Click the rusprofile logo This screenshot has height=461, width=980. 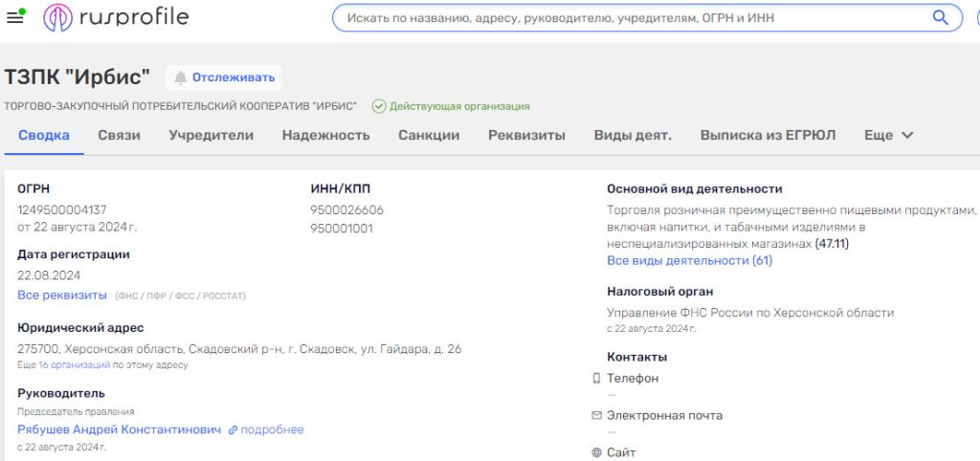coord(116,17)
